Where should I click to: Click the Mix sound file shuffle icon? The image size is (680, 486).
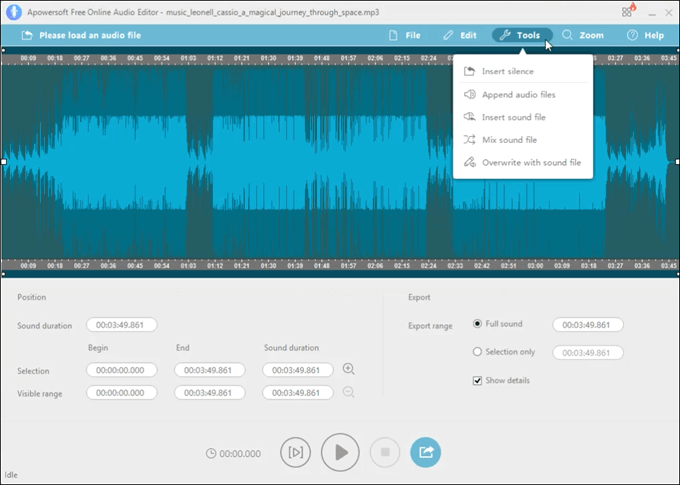coord(470,140)
